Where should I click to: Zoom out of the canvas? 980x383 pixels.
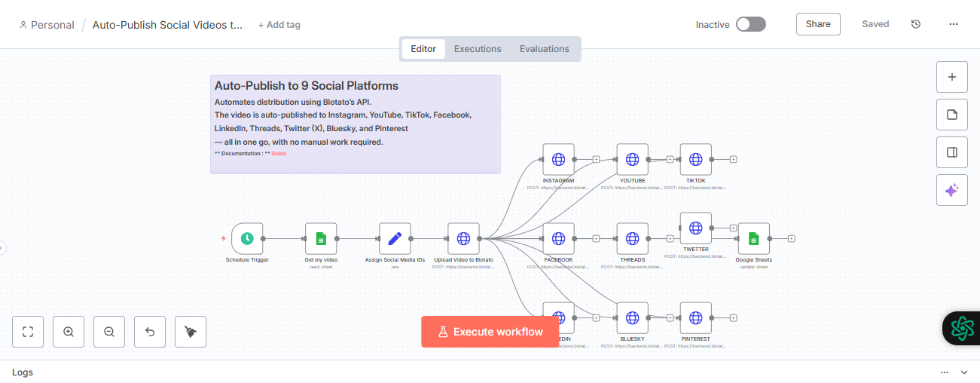click(109, 332)
